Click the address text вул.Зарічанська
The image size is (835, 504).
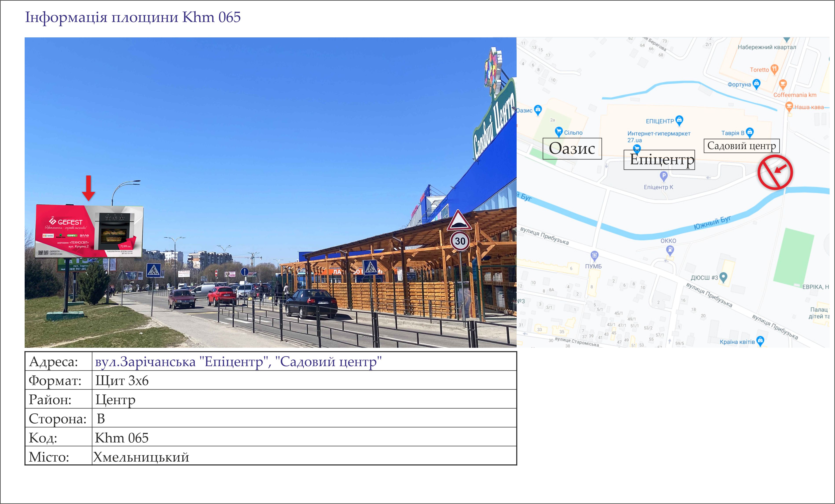pyautogui.click(x=145, y=362)
